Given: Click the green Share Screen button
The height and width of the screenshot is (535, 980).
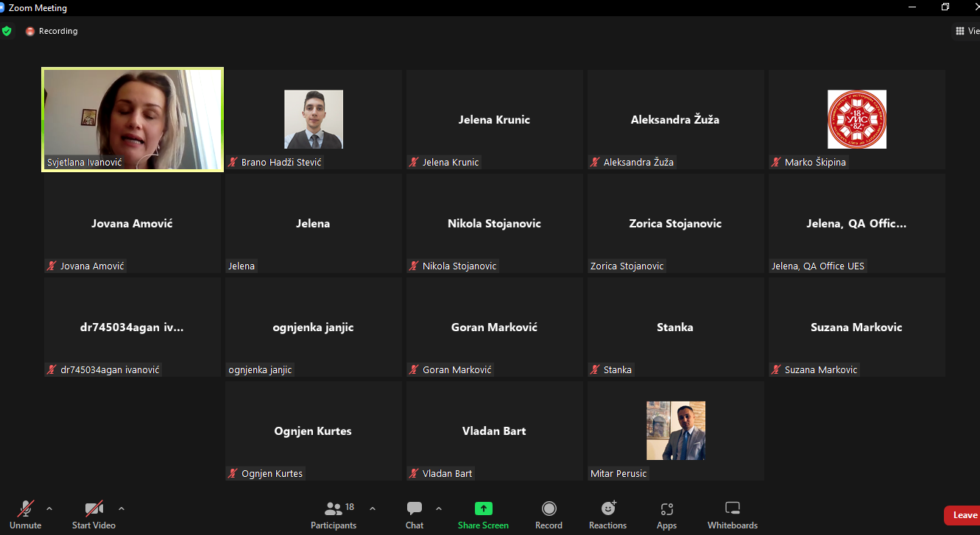Looking at the screenshot, I should pos(483,515).
